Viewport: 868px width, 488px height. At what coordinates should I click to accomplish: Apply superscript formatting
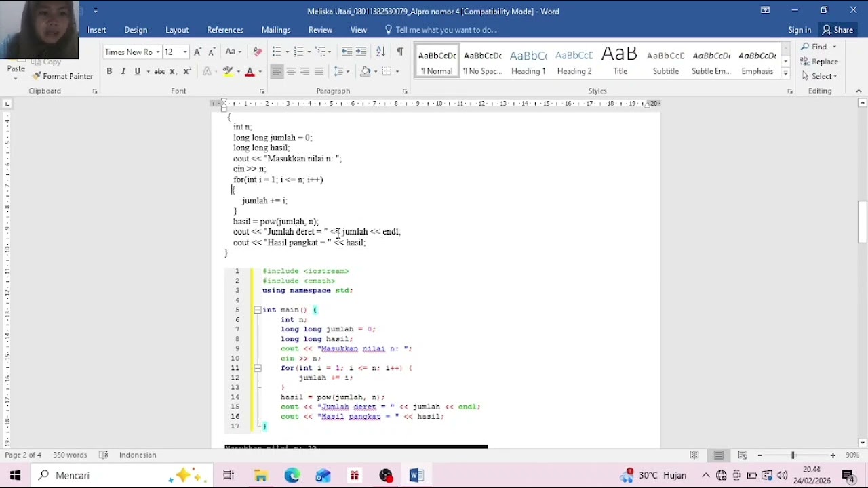187,71
